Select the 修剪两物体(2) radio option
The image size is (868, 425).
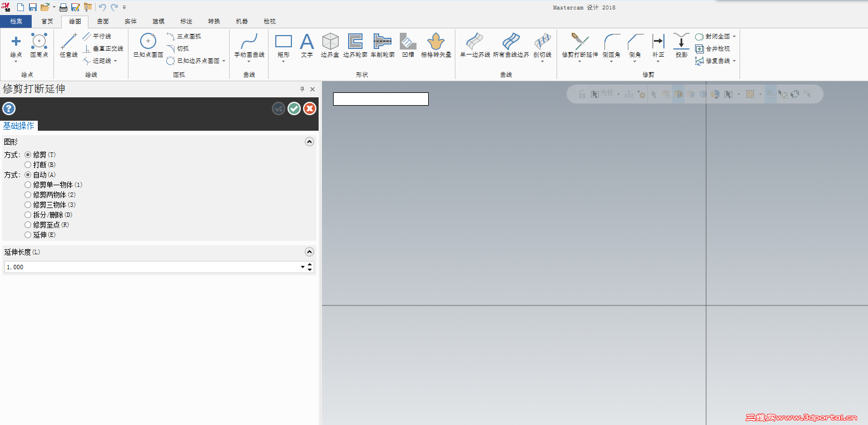click(28, 195)
